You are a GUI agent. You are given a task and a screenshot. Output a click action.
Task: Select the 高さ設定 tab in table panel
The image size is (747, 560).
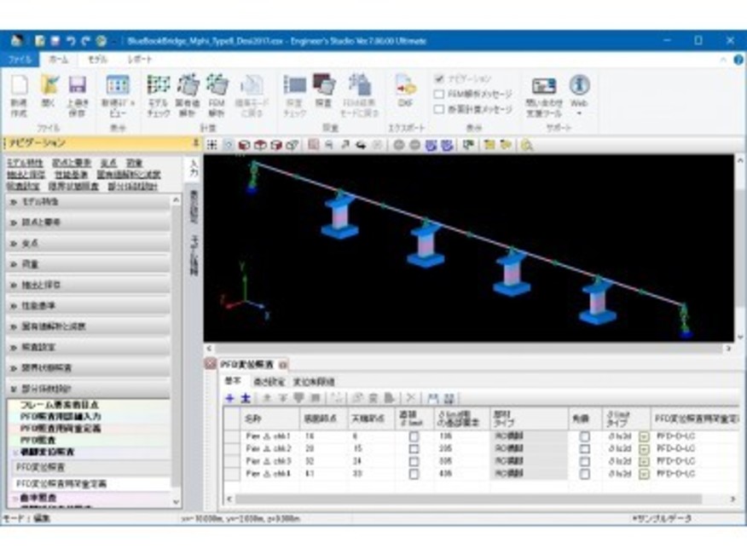[269, 382]
